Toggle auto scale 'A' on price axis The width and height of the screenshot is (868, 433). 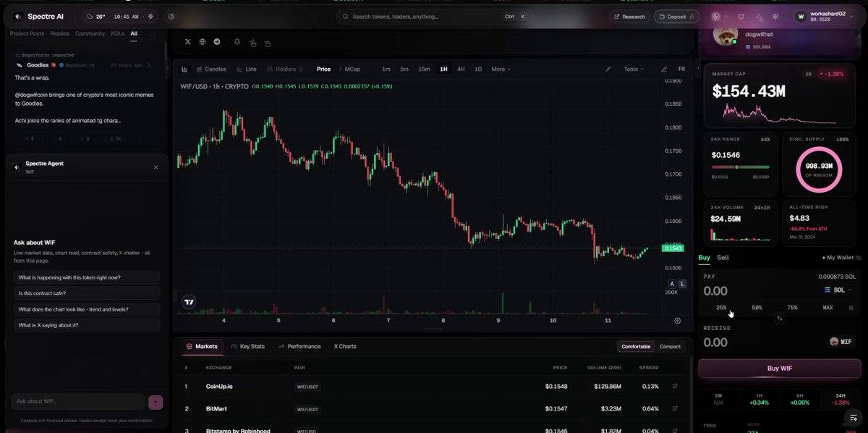[x=672, y=284]
